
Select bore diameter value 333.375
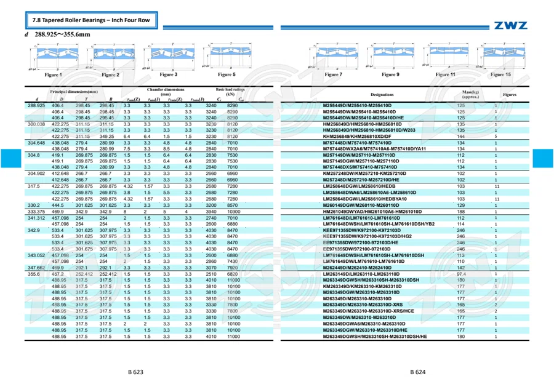[36, 212]
